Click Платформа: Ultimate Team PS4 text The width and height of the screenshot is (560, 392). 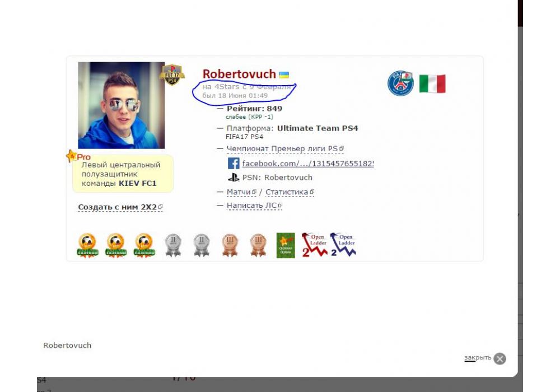[292, 128]
